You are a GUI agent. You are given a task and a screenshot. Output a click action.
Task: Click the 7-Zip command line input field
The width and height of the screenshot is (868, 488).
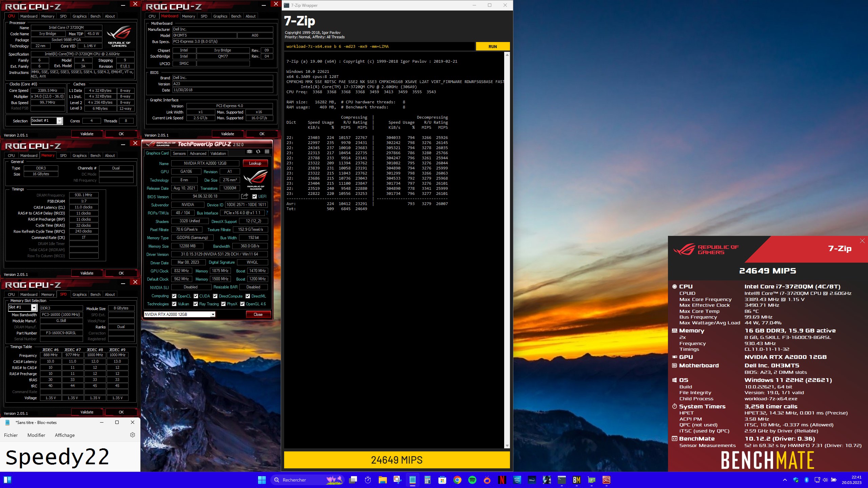tap(379, 46)
